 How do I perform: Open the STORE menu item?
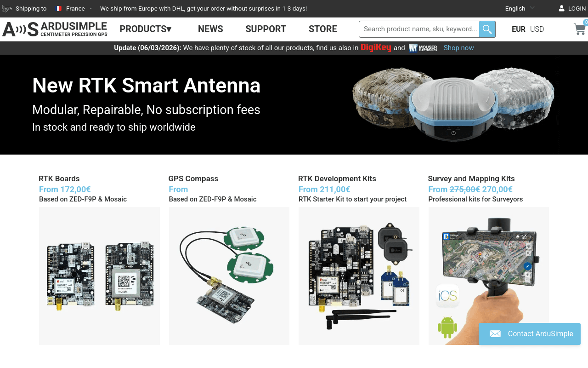coord(323,29)
